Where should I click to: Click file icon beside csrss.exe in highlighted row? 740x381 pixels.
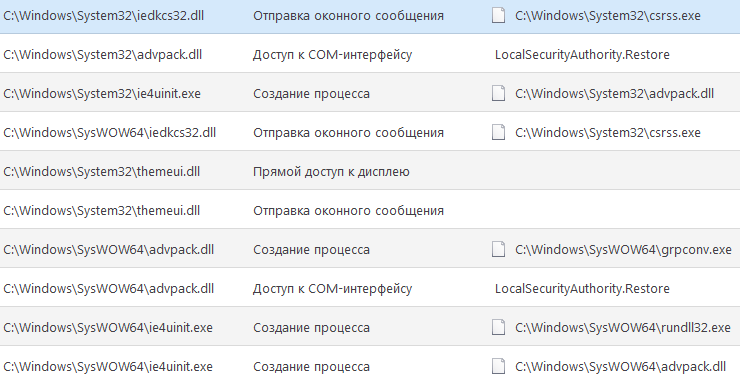click(498, 16)
